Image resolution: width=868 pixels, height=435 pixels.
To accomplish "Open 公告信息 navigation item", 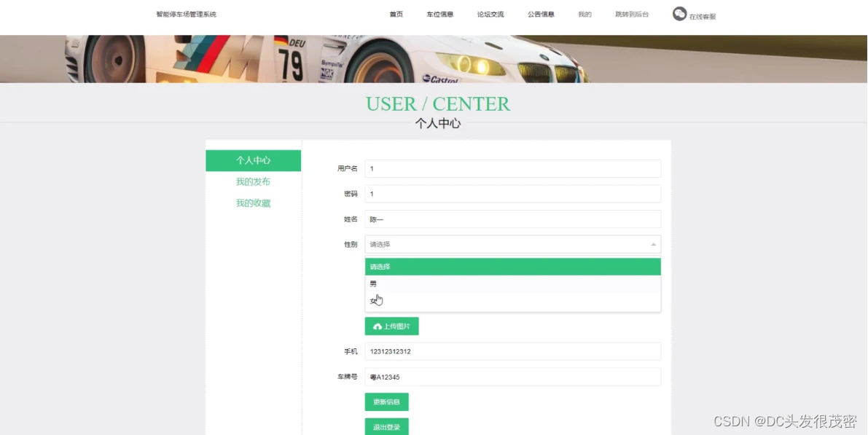I will click(x=541, y=15).
